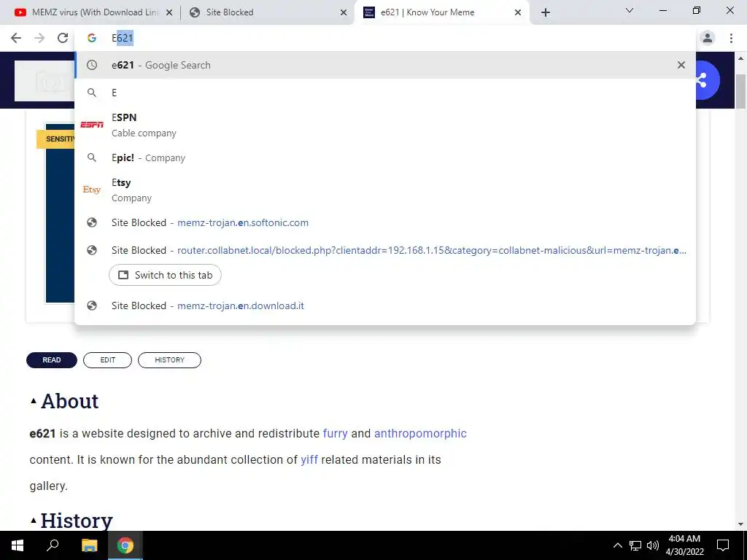
Task: Select the e621 - Google Search suggestion
Action: point(385,65)
